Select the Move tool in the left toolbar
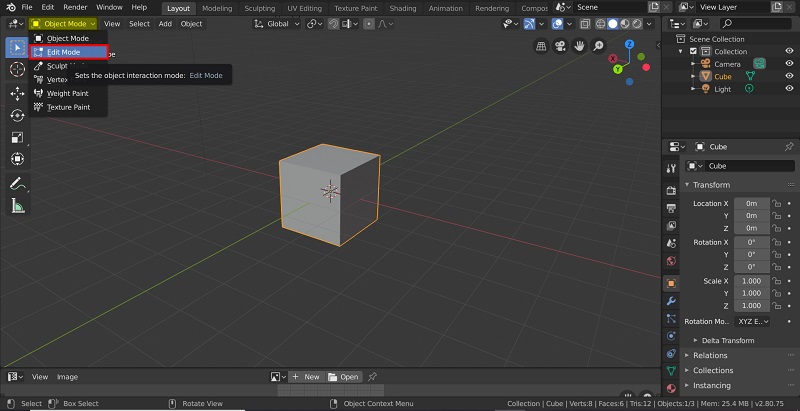The image size is (800, 411). (17, 92)
